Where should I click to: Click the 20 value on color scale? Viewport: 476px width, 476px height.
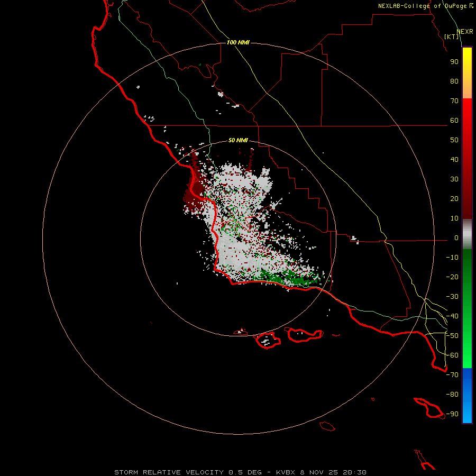click(x=454, y=198)
